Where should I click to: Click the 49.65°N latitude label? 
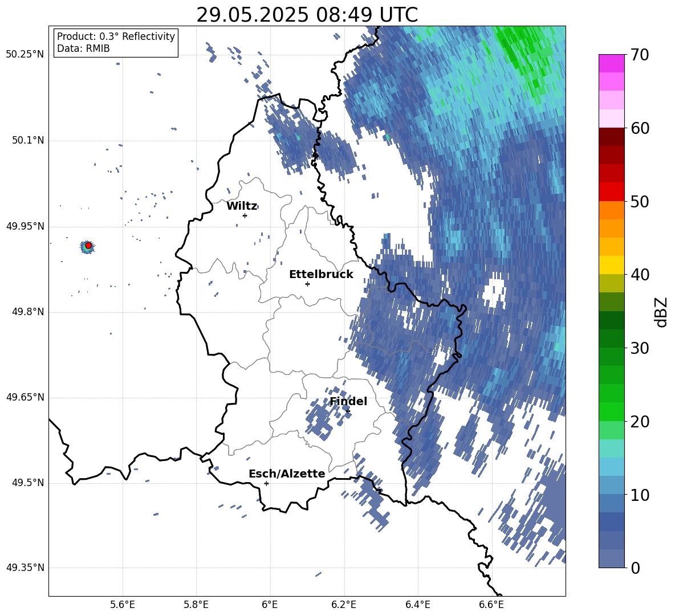[x=25, y=397]
